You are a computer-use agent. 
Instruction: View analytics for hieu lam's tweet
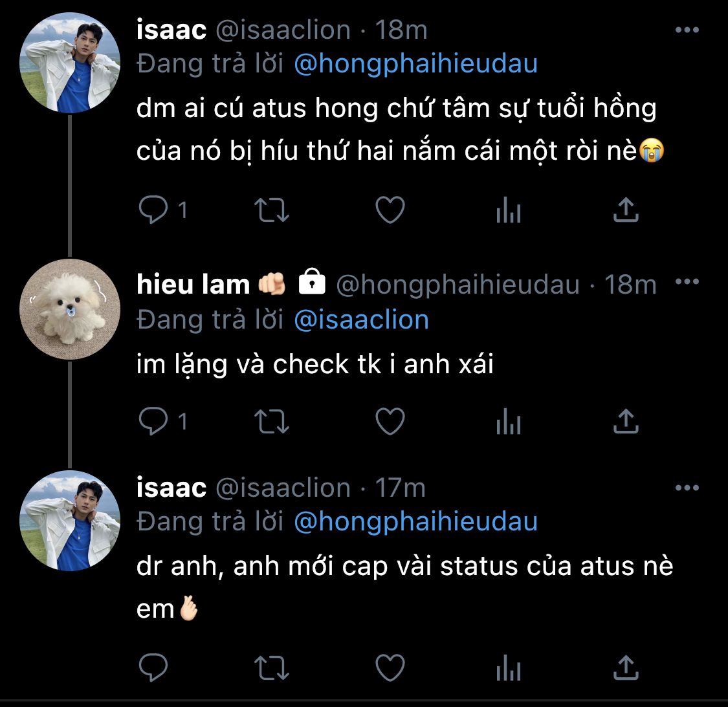pyautogui.click(x=509, y=422)
